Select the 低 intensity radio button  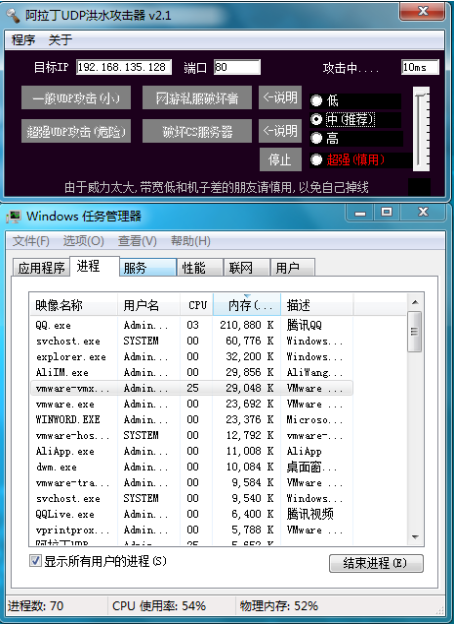(316, 101)
